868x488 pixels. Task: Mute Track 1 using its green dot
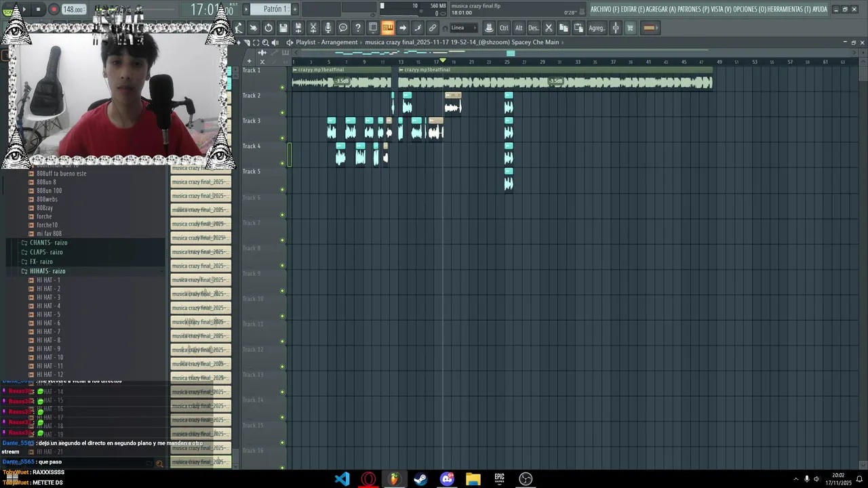pyautogui.click(x=283, y=87)
